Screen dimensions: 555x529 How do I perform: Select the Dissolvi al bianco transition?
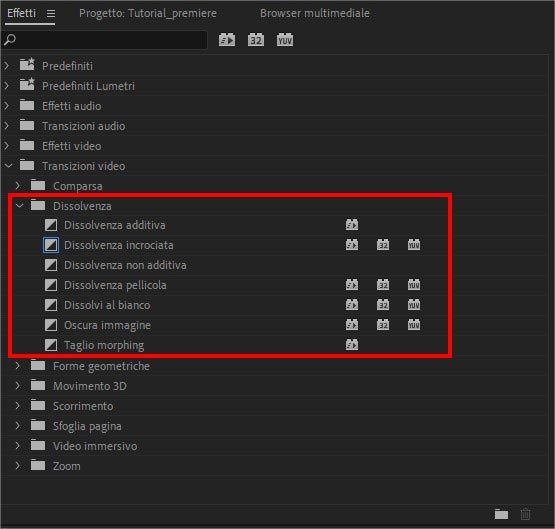(x=107, y=305)
